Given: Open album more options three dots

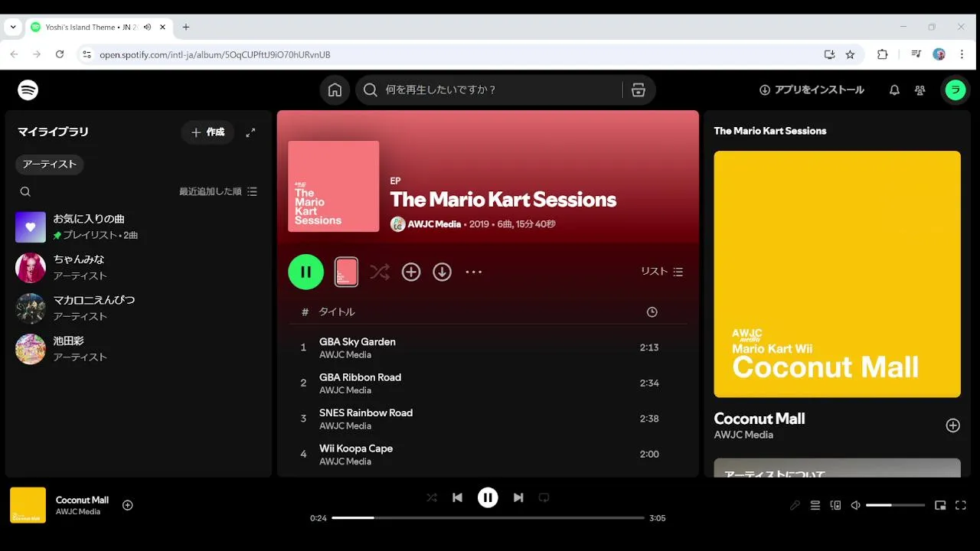Looking at the screenshot, I should (474, 272).
